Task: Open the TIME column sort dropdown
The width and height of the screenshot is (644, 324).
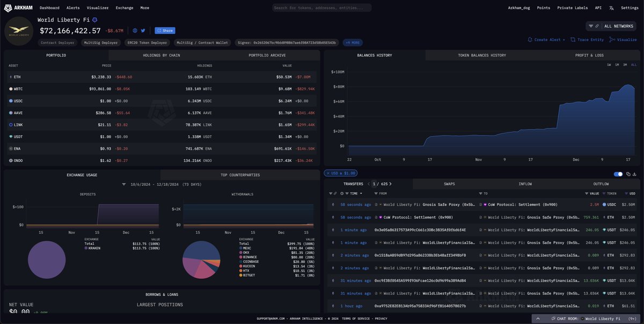Action: pyautogui.click(x=361, y=192)
